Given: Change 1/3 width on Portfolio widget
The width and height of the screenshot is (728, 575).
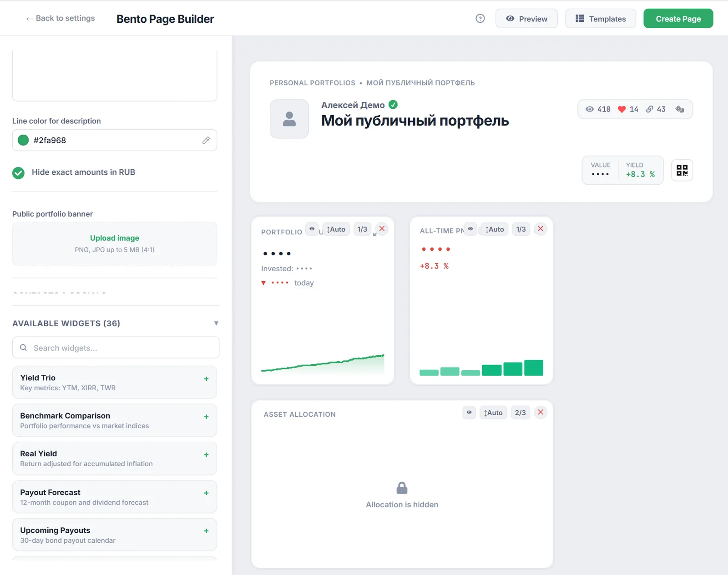Looking at the screenshot, I should [362, 229].
